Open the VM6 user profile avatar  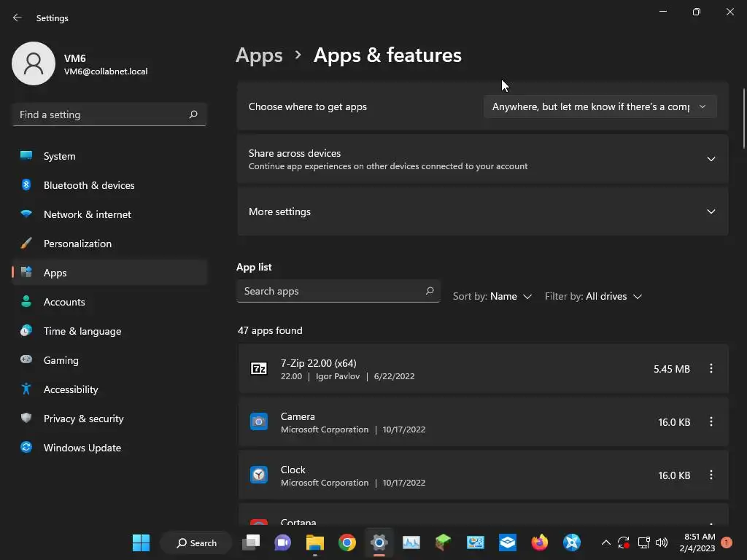click(x=34, y=63)
